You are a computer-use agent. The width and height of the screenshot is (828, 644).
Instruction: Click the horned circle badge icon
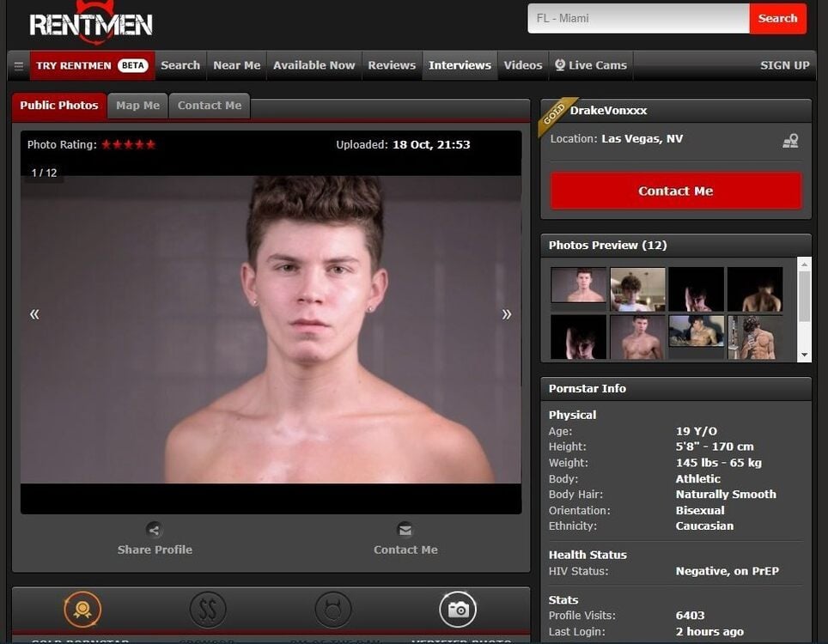tap(333, 610)
